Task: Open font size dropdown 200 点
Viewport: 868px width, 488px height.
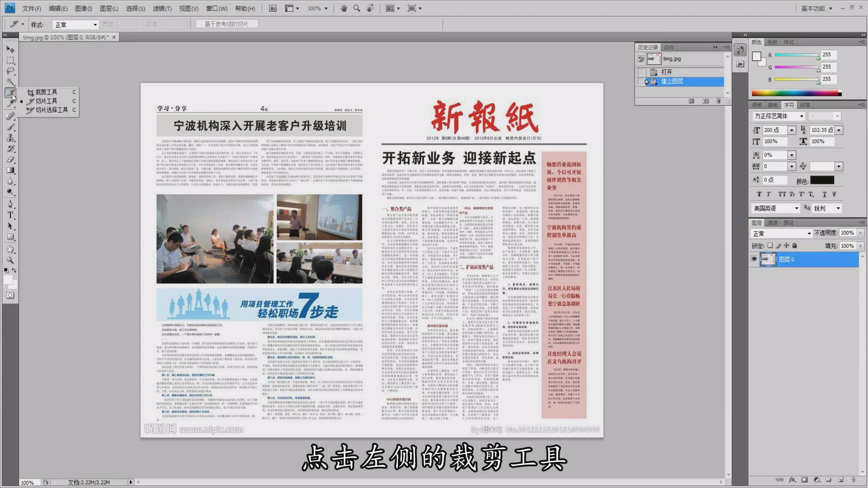Action: click(791, 130)
